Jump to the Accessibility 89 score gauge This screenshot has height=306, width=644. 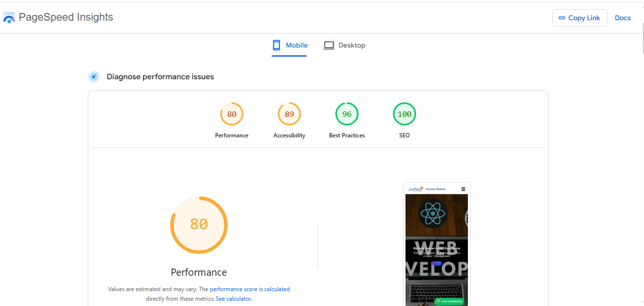coord(289,114)
